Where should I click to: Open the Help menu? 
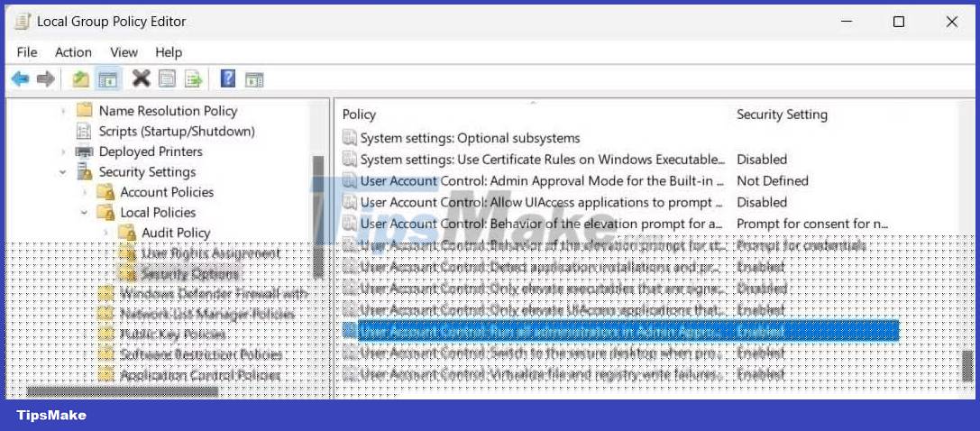click(169, 51)
